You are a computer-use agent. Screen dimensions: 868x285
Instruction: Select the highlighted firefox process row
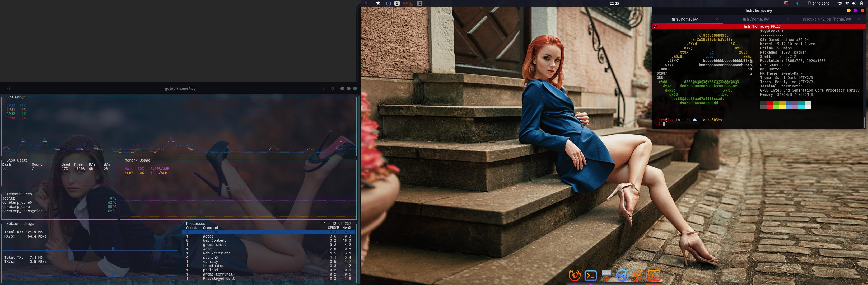click(x=269, y=232)
